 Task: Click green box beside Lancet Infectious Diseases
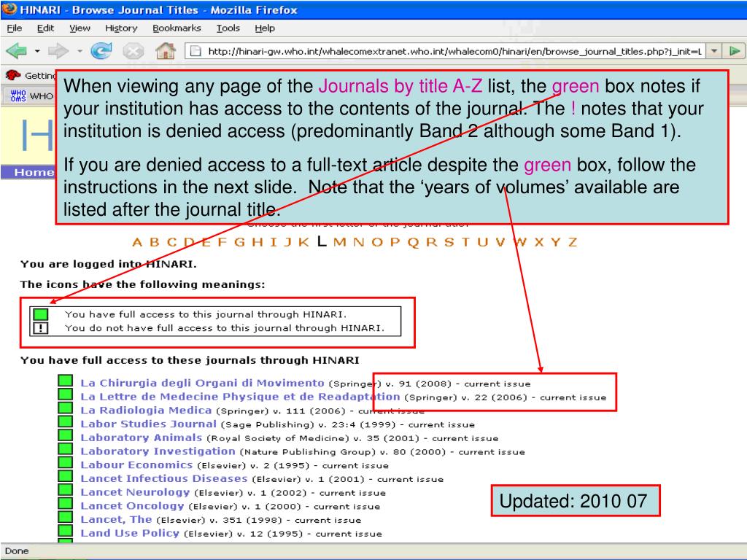[65, 476]
